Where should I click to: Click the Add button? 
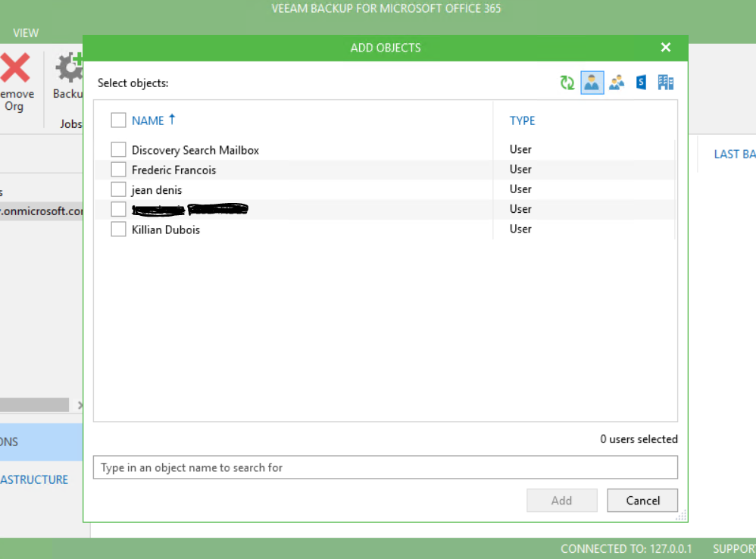click(561, 500)
